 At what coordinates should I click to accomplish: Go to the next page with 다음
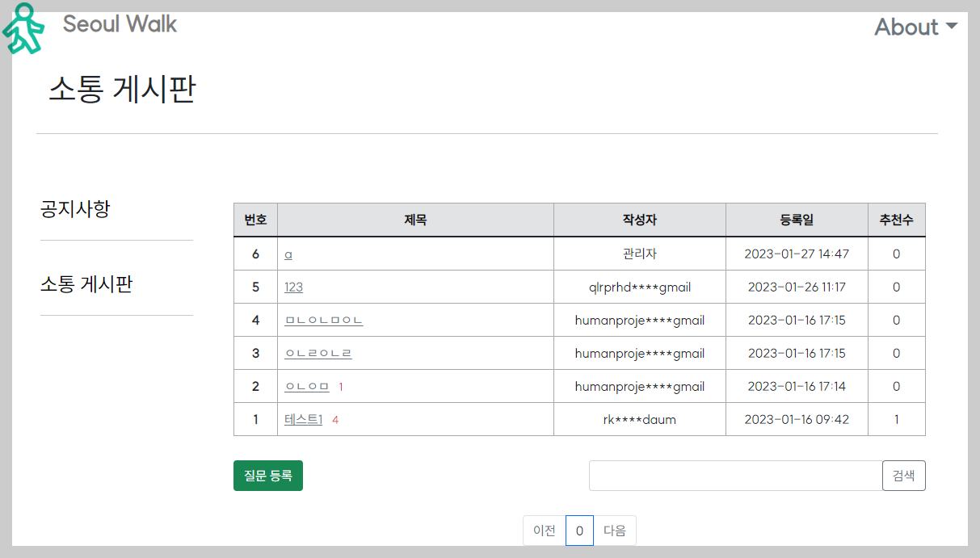coord(615,531)
